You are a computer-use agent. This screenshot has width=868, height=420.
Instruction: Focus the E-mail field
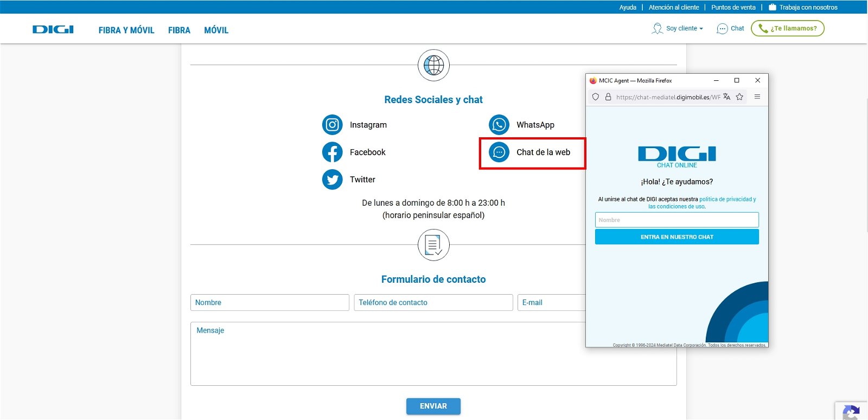tap(552, 302)
